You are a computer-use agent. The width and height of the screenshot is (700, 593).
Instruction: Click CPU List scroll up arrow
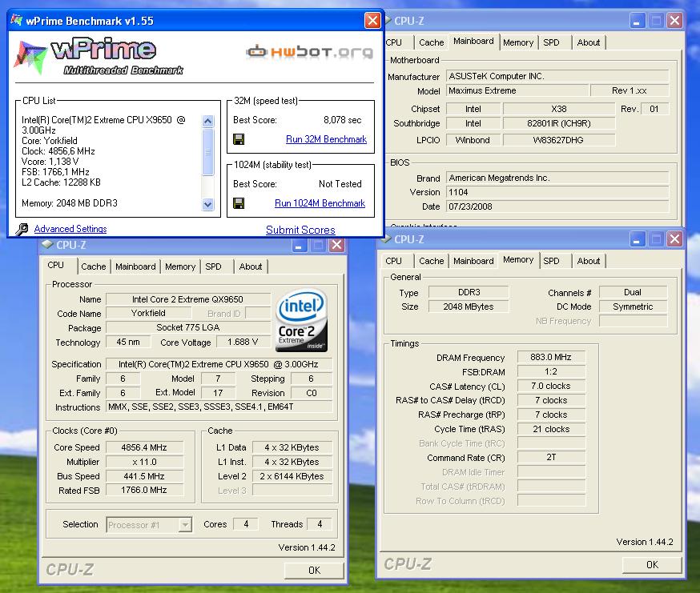(x=207, y=121)
